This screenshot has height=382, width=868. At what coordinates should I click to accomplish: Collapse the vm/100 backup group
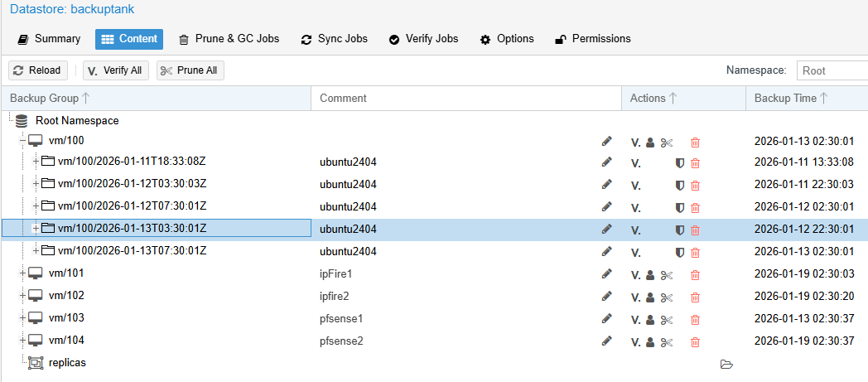[x=23, y=142]
